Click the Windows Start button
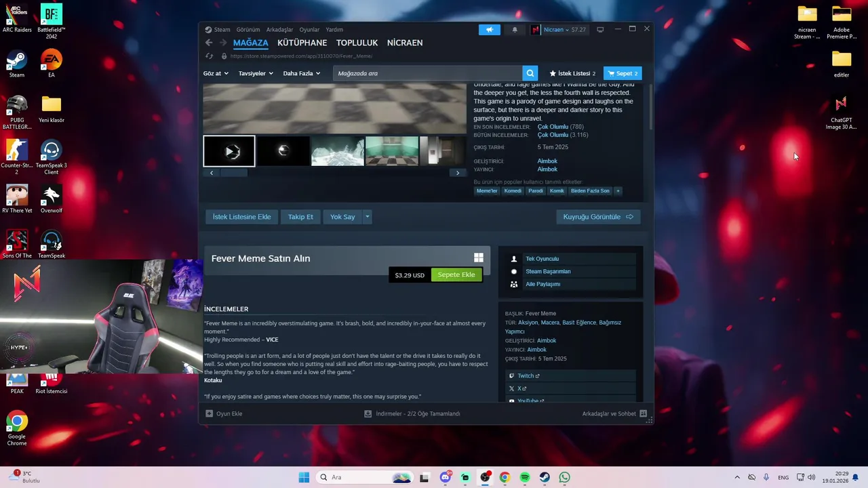 coord(304,478)
